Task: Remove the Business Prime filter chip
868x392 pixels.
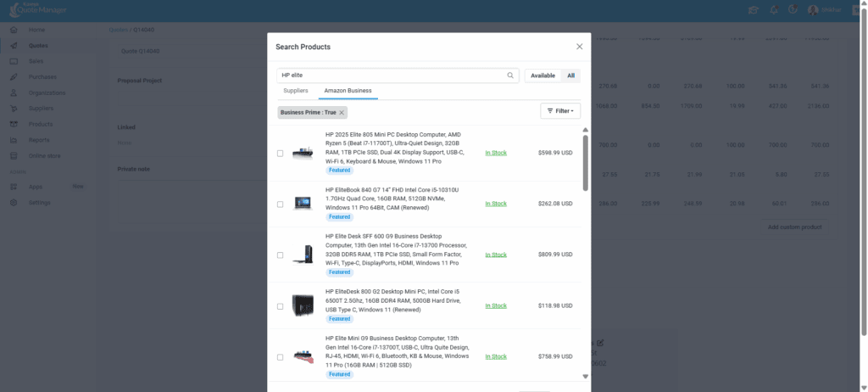Action: (x=342, y=112)
